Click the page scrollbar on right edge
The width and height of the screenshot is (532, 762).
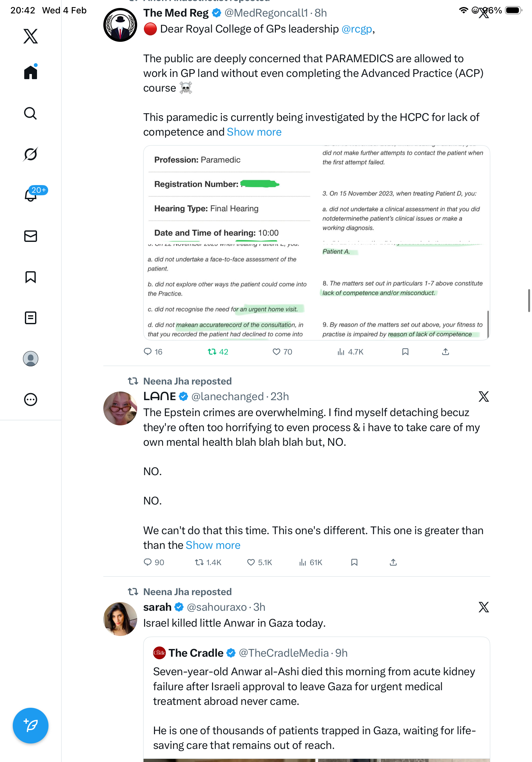(529, 301)
